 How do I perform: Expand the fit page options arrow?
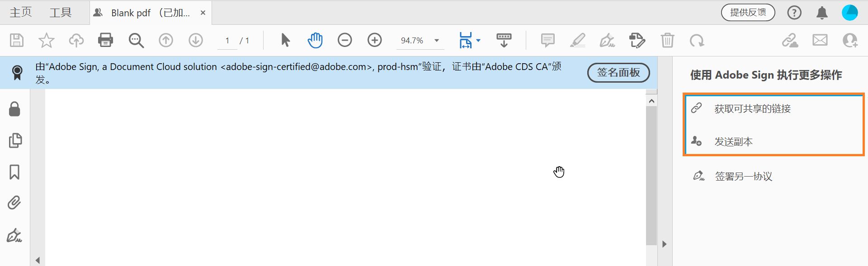tap(478, 40)
